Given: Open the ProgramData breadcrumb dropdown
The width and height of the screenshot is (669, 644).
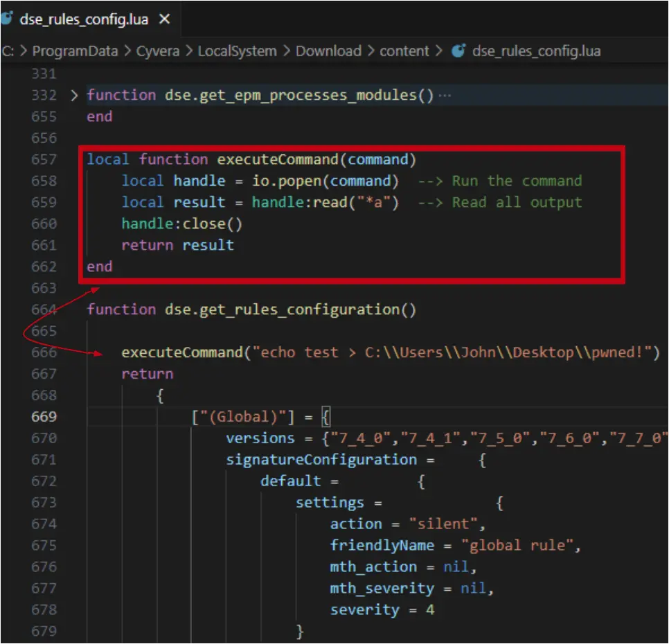Looking at the screenshot, I should click(x=73, y=51).
